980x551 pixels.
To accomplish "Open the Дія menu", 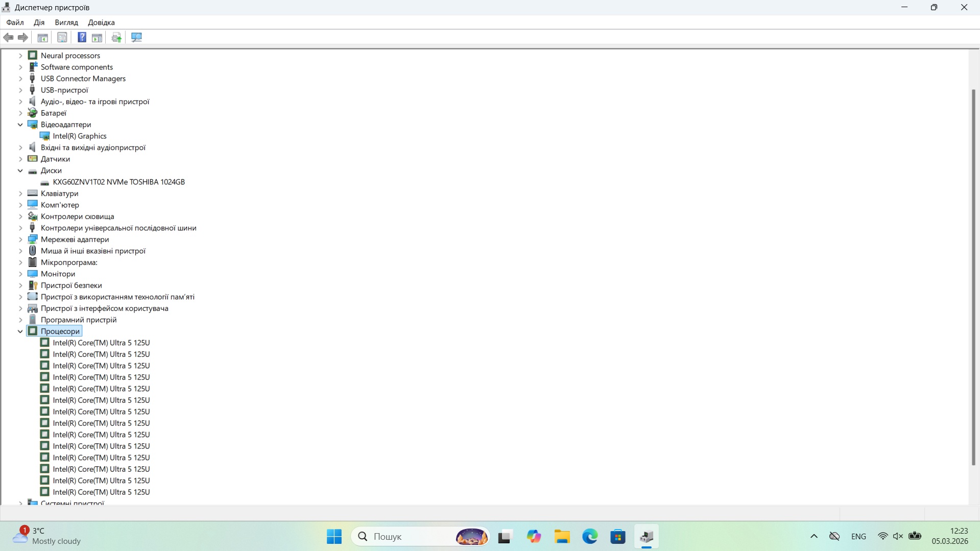I will click(x=39, y=22).
